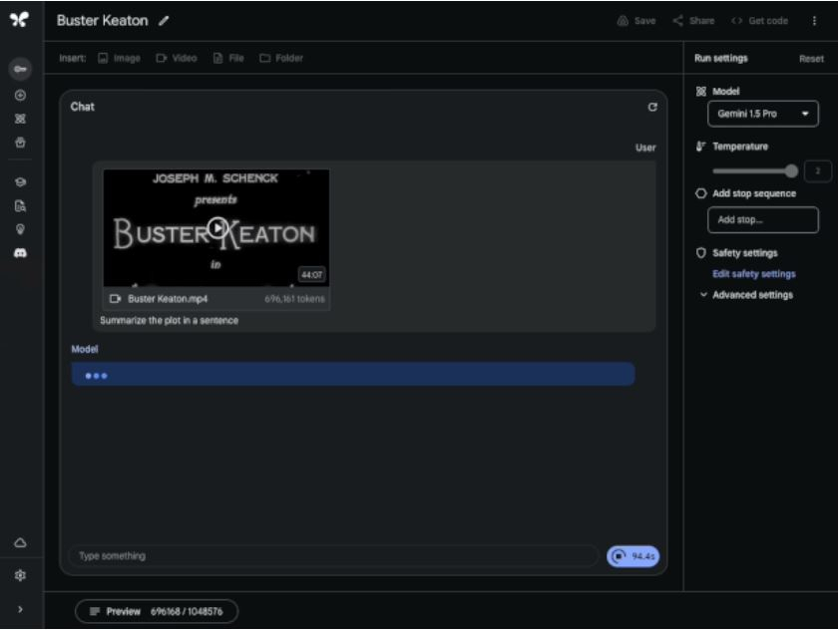This screenshot has width=840, height=630.
Task: Click the temperature value box
Action: point(817,171)
